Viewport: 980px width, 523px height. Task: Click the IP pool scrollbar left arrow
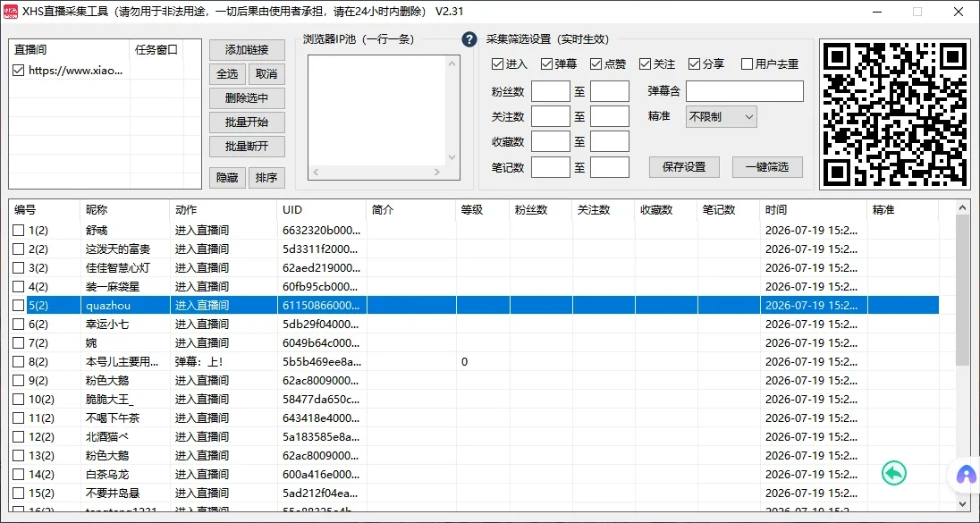(316, 172)
